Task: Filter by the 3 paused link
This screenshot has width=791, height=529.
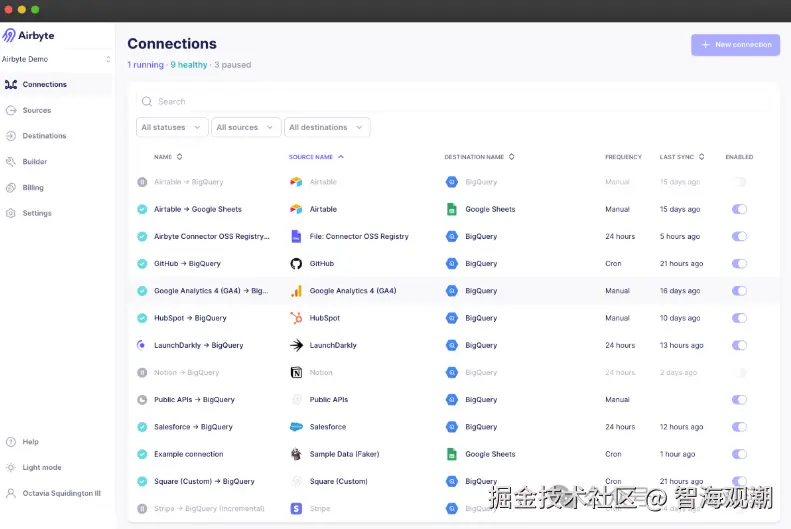Action: 233,65
